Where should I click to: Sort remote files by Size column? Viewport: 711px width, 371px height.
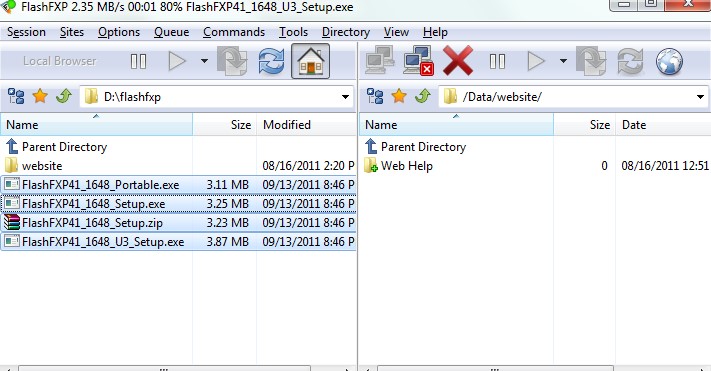[x=584, y=124]
